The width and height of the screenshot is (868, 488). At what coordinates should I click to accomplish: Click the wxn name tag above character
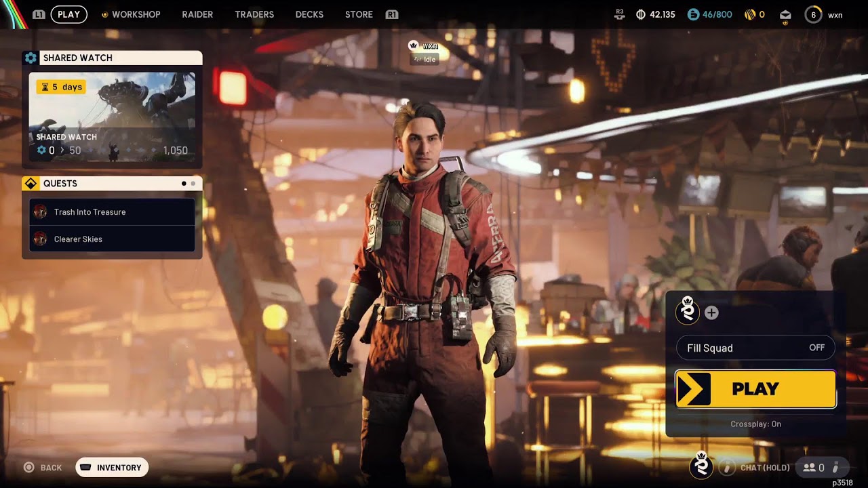(431, 45)
